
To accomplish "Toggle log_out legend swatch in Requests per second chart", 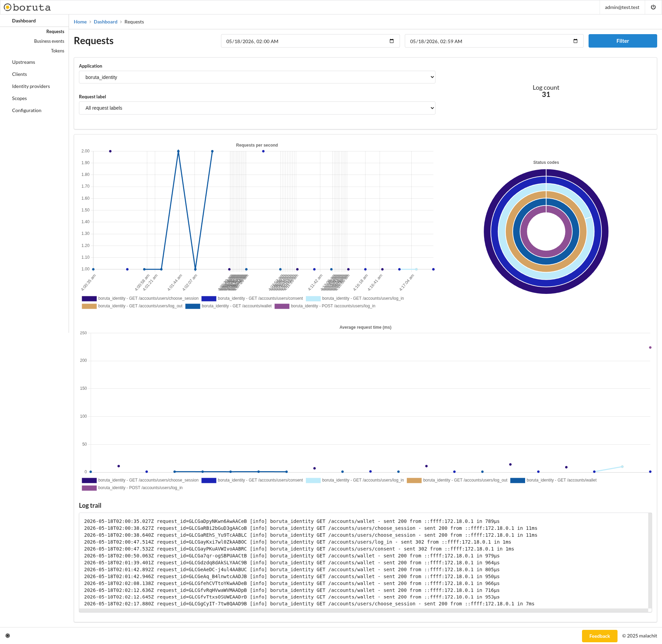I will 89,306.
